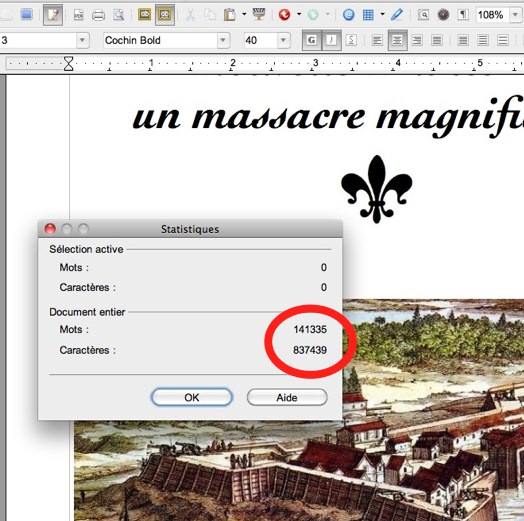This screenshot has height=521, width=524.
Task: Show Draw Functions with pencil icon
Action: [x=397, y=14]
